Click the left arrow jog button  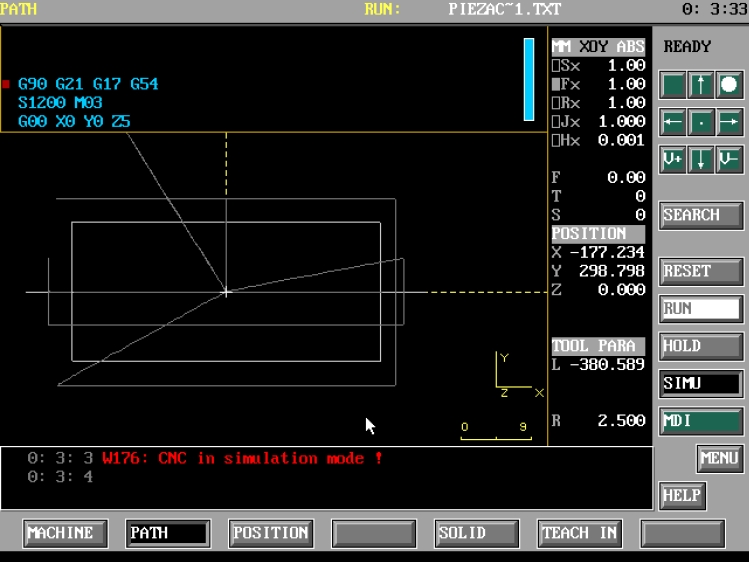(x=673, y=123)
